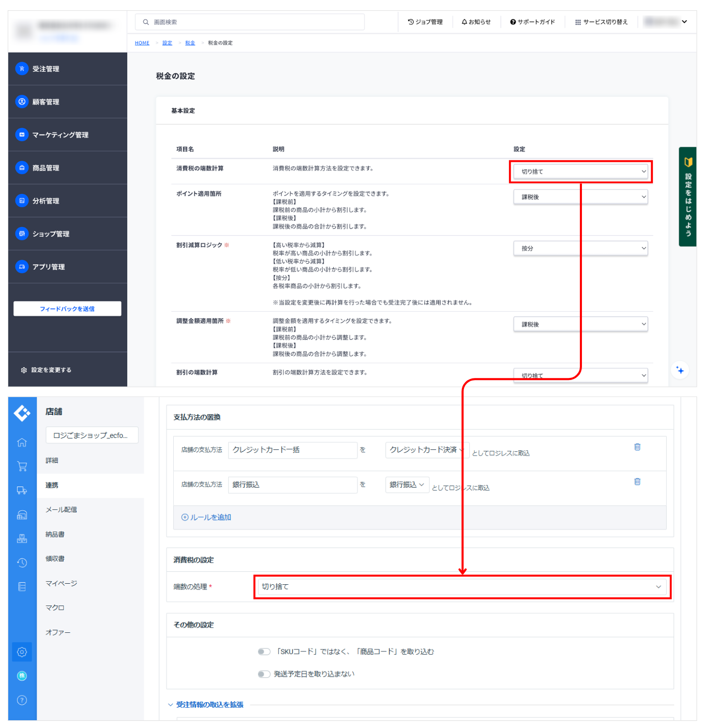This screenshot has width=703, height=728.
Task: Click the フィードバックを送信 button
Action: [67, 309]
